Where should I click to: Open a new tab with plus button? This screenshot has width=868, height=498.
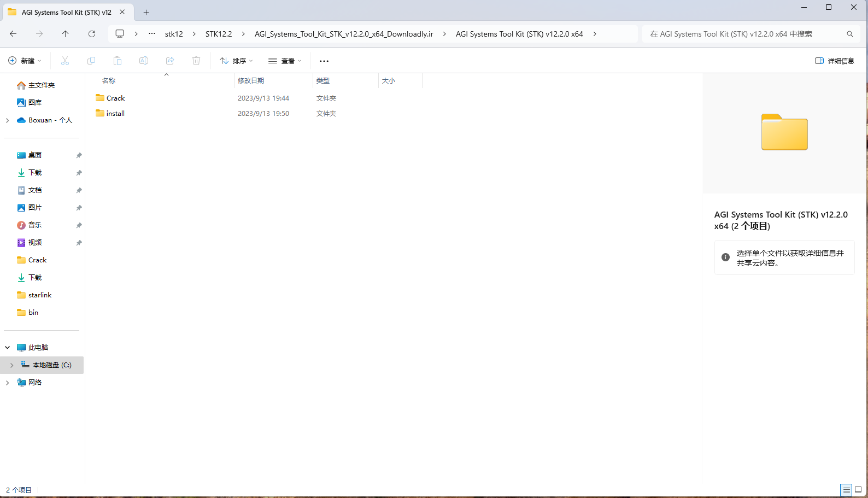click(146, 12)
